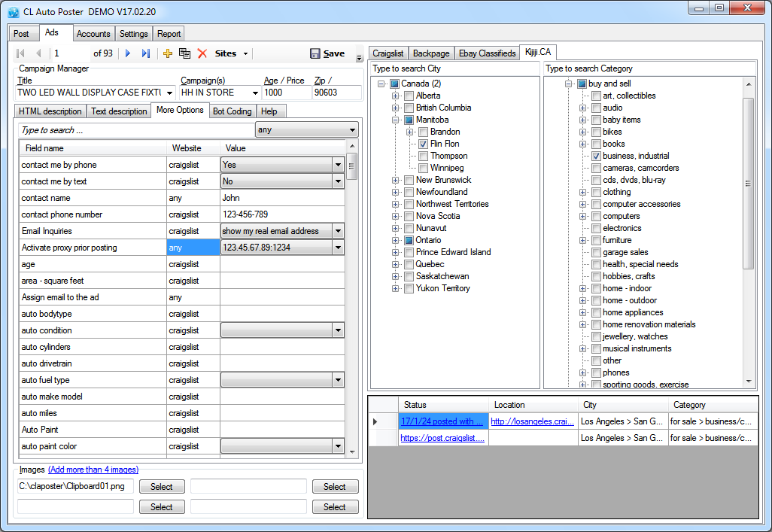Uncheck the Flin Flon city checkbox

[x=423, y=144]
